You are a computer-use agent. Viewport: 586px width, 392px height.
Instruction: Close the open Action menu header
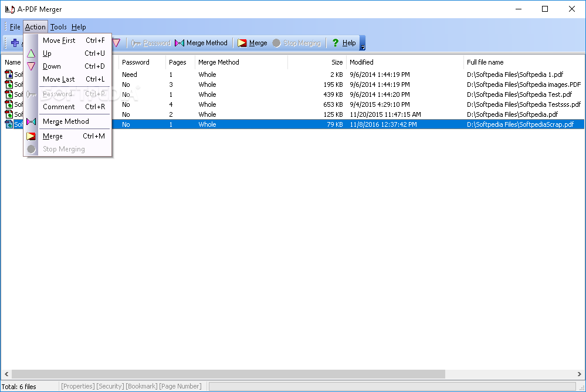(35, 27)
